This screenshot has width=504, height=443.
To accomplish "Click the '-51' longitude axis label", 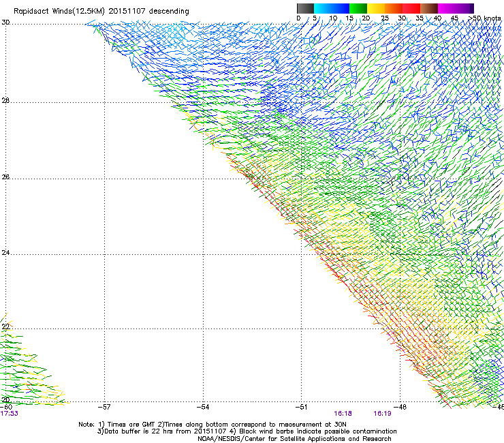I will [x=301, y=407].
